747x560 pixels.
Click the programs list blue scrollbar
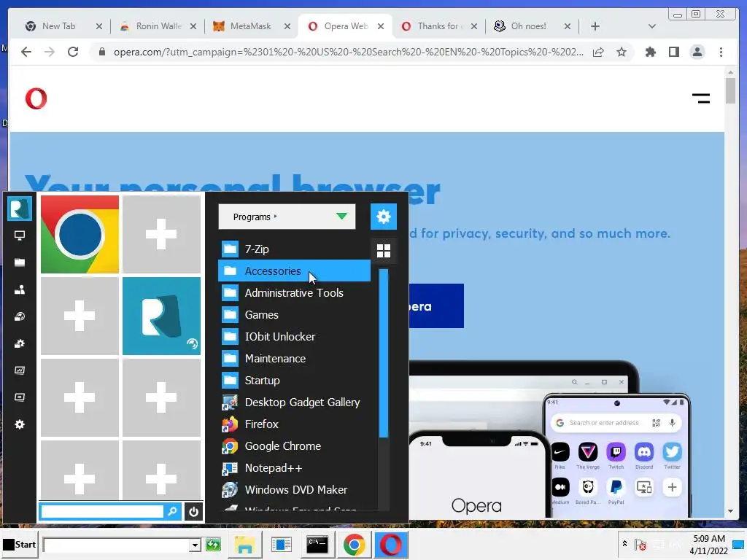[384, 353]
